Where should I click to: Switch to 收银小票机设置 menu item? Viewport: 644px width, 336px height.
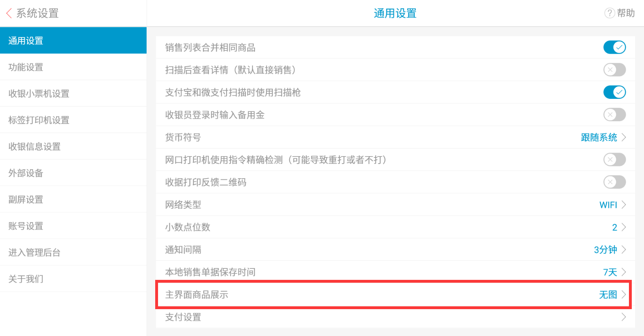[73, 94]
